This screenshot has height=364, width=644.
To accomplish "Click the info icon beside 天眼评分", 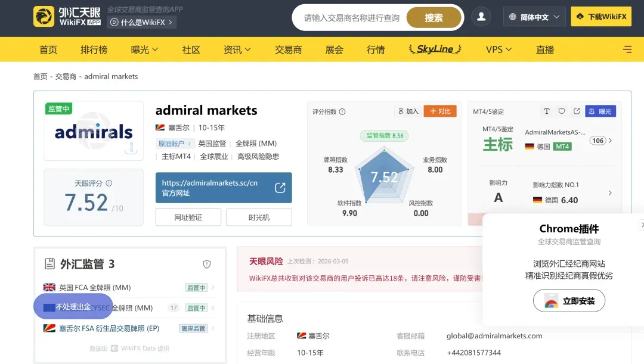I will (x=109, y=183).
